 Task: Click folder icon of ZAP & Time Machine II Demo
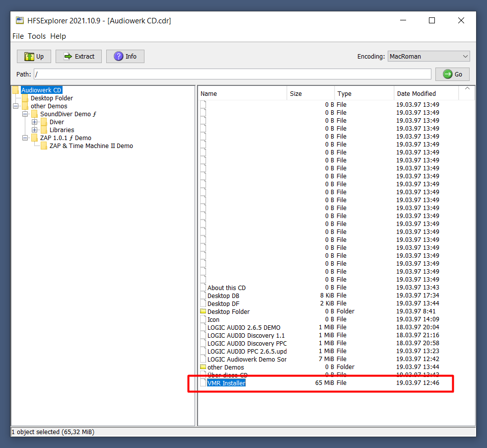[x=44, y=146]
